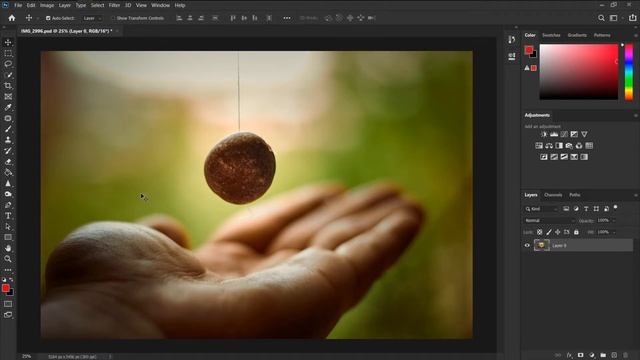The width and height of the screenshot is (640, 360).
Task: Toggle the Auto-Select checkbox
Action: click(x=48, y=18)
